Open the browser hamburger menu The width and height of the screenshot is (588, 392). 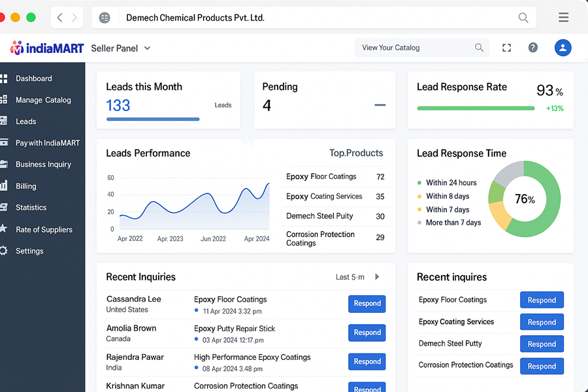point(563,17)
